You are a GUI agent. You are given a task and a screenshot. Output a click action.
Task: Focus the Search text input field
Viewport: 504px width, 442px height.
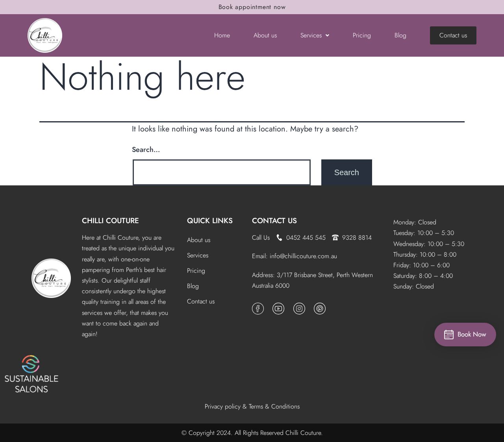click(x=222, y=172)
